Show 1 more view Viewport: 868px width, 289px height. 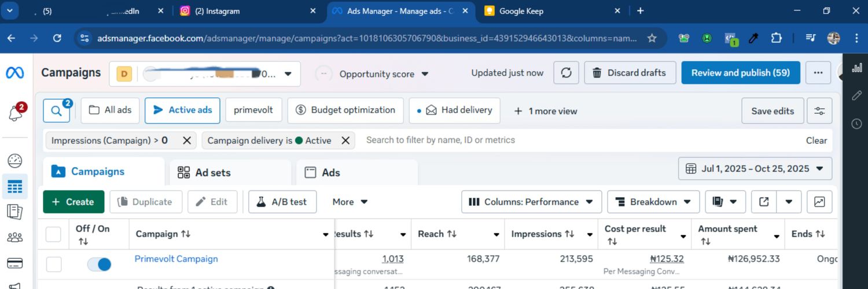tap(546, 111)
